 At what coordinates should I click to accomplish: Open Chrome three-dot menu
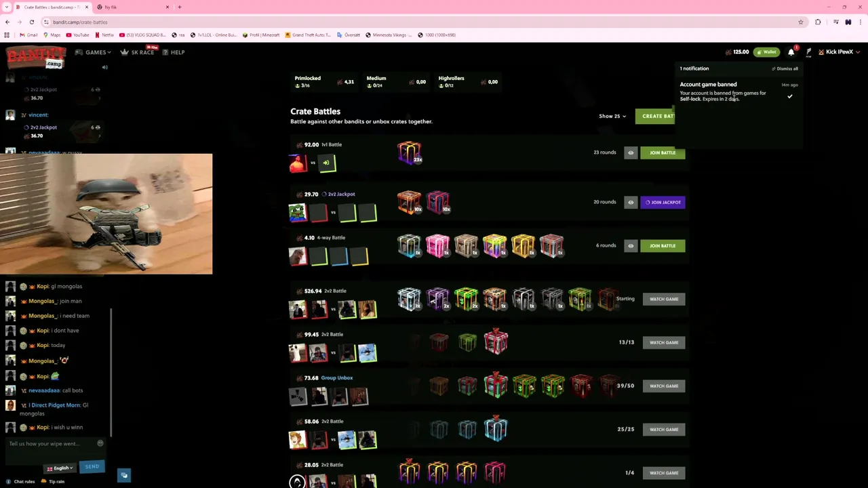click(860, 22)
